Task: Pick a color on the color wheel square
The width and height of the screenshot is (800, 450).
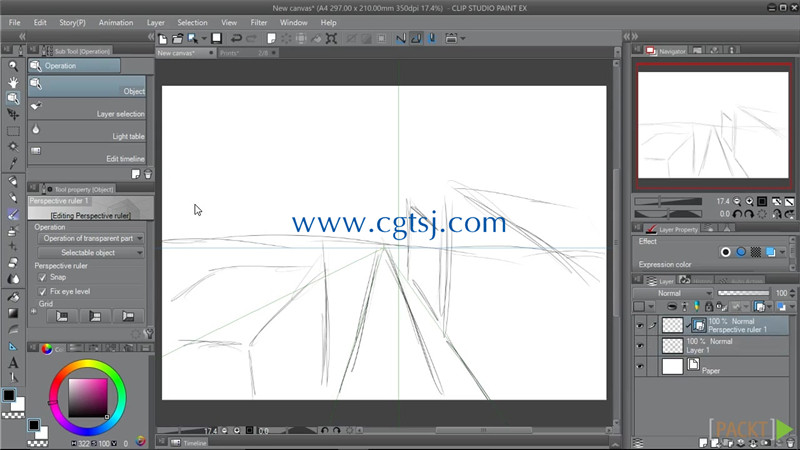Action: tap(88, 397)
